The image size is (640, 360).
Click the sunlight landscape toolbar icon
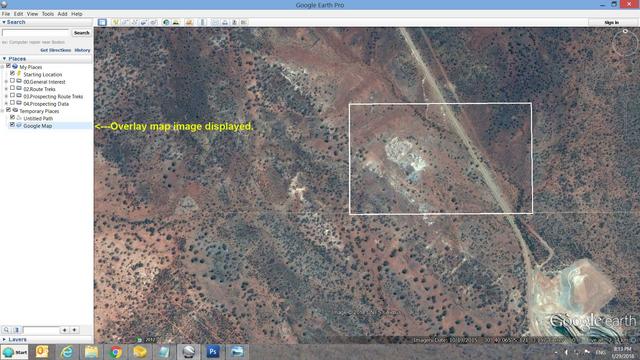[x=176, y=22]
